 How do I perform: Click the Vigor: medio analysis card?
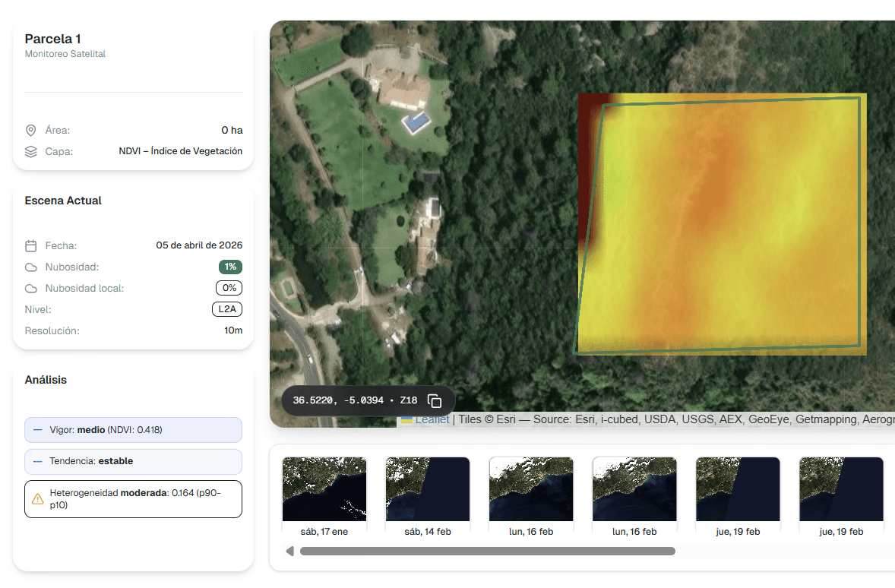133,430
